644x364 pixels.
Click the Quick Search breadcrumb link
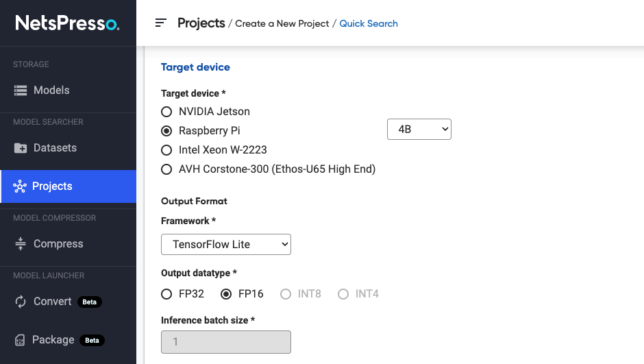(369, 23)
